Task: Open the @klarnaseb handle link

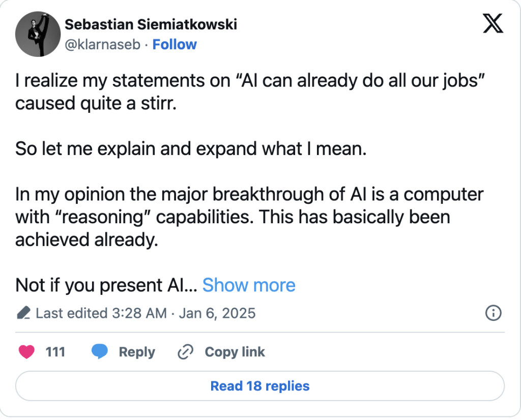Action: tap(102, 45)
